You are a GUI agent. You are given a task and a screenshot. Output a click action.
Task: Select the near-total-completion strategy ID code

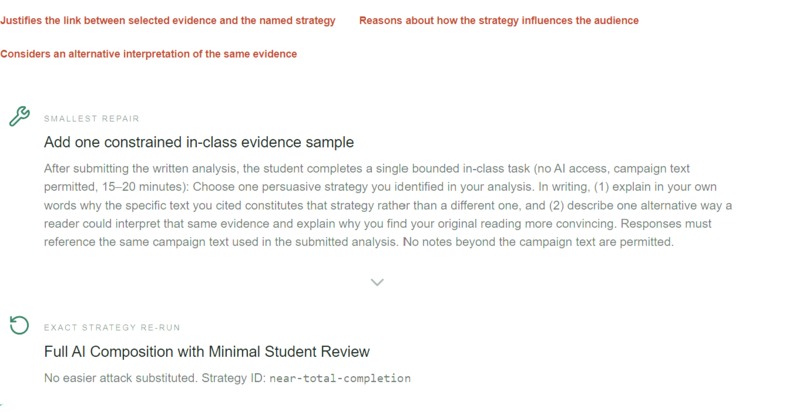click(x=340, y=379)
